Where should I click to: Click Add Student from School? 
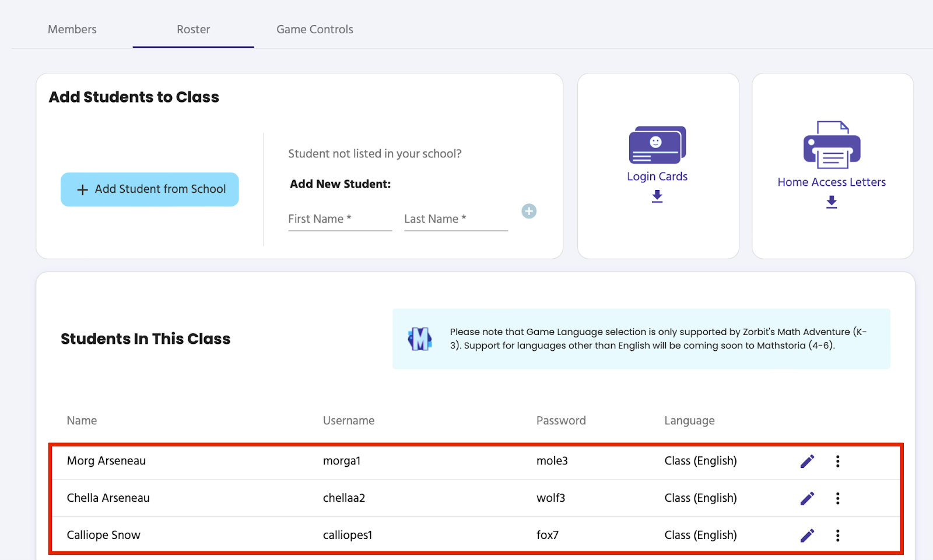pyautogui.click(x=149, y=189)
